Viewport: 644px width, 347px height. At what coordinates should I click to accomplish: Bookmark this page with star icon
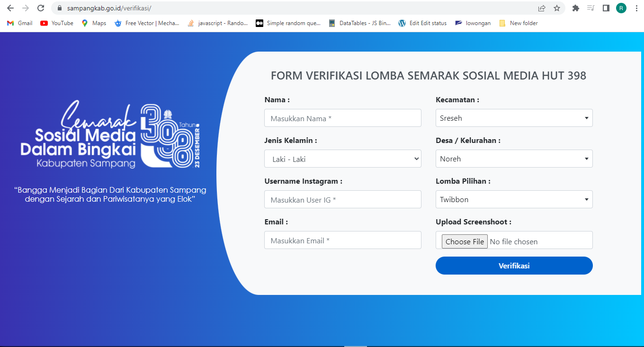557,8
